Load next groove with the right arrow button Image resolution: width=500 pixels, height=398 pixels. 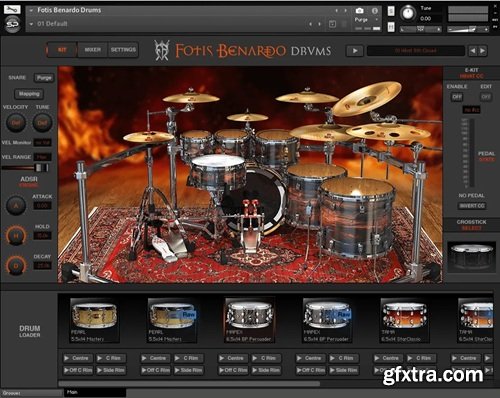click(x=482, y=51)
